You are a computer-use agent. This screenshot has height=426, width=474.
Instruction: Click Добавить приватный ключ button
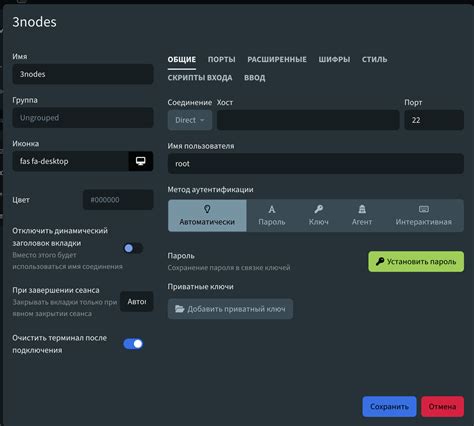230,309
